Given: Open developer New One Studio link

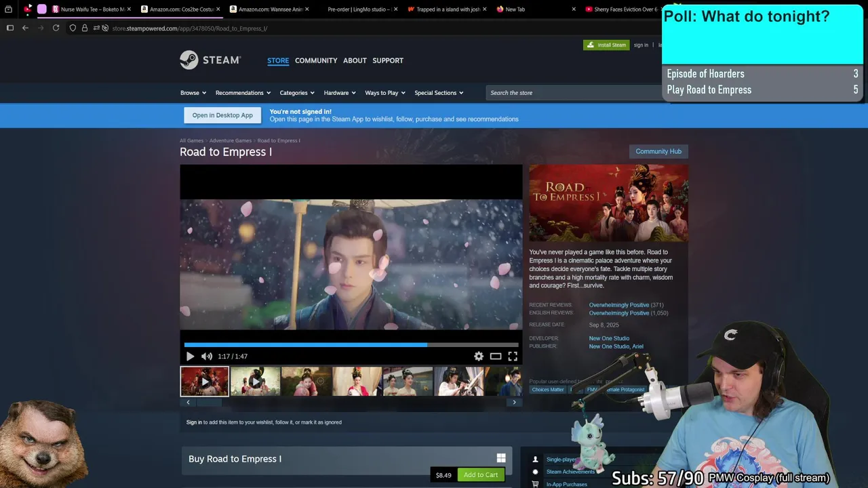Looking at the screenshot, I should coord(609,338).
